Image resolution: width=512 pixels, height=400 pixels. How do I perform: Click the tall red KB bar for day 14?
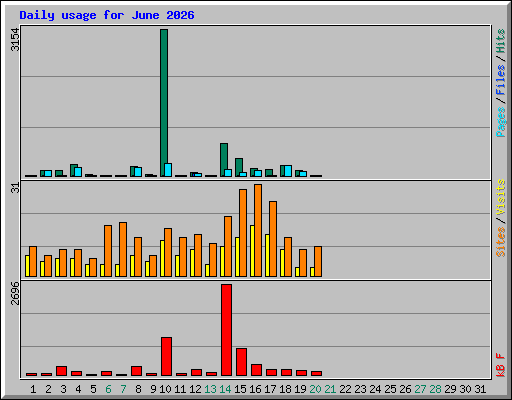(x=226, y=330)
